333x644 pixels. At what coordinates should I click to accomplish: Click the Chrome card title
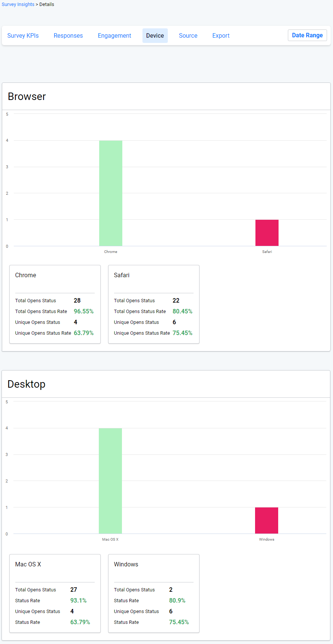click(26, 275)
